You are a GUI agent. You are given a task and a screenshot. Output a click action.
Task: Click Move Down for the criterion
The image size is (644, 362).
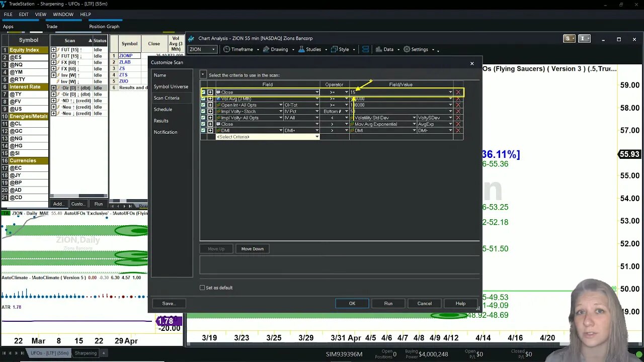tap(253, 249)
